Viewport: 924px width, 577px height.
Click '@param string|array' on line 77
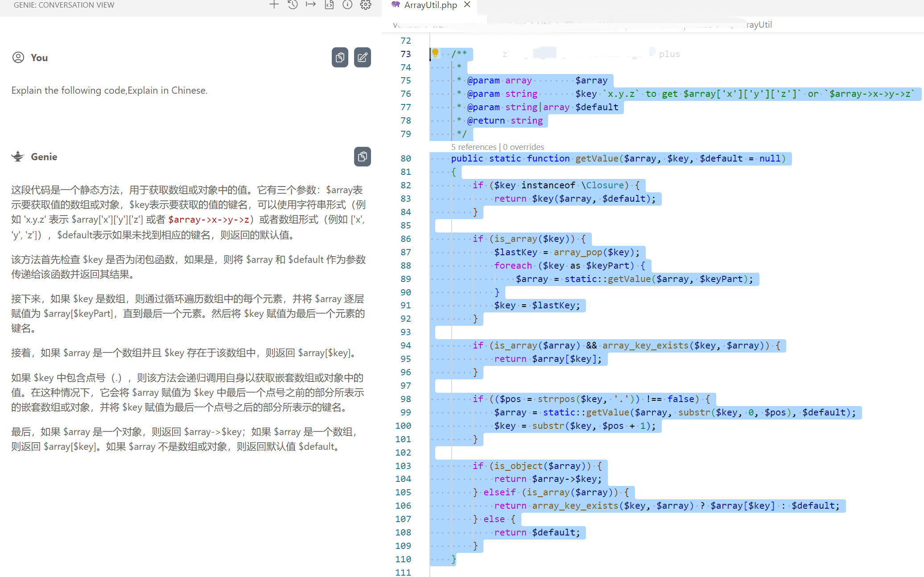(x=518, y=107)
